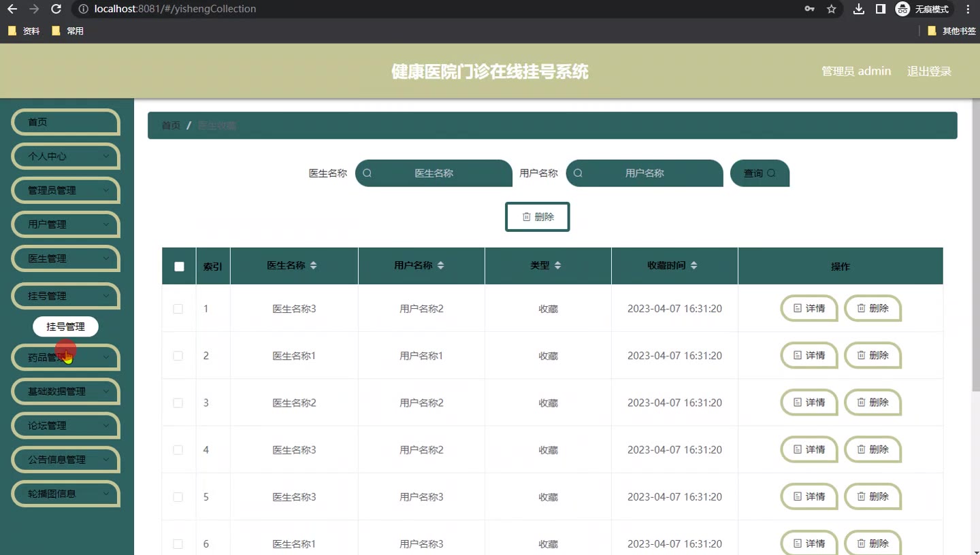The image size is (980, 555).
Task: Open 详情 for row 1
Action: [x=809, y=309]
